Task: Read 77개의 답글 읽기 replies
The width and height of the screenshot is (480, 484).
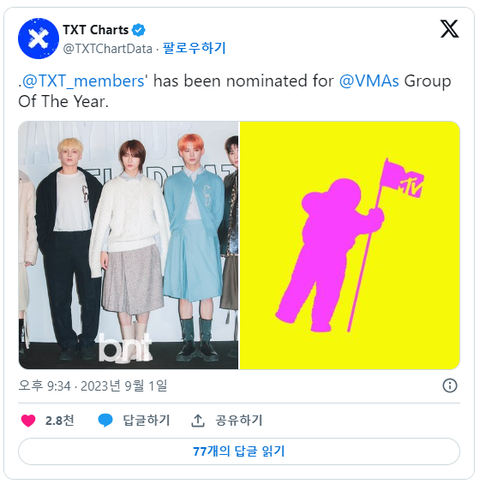Action: pos(239,451)
